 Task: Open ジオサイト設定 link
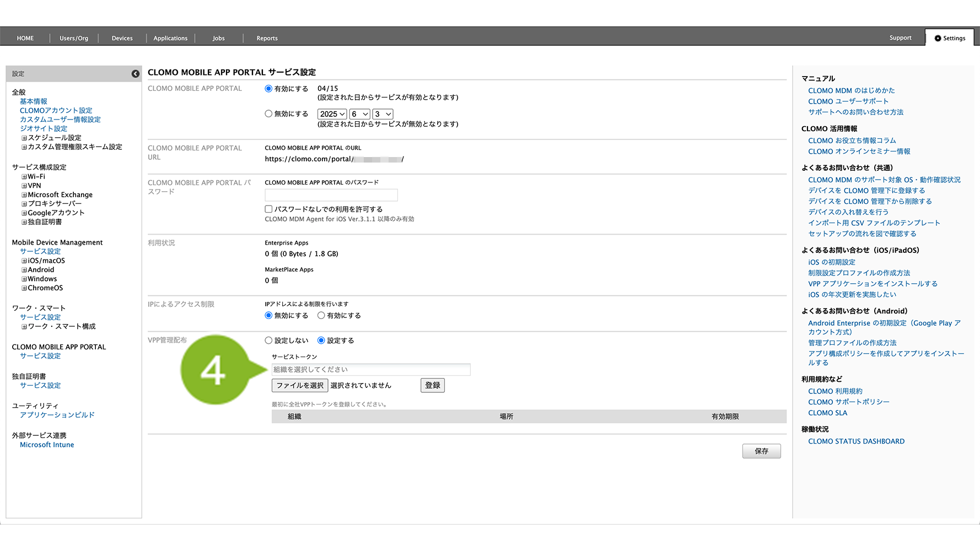point(44,129)
